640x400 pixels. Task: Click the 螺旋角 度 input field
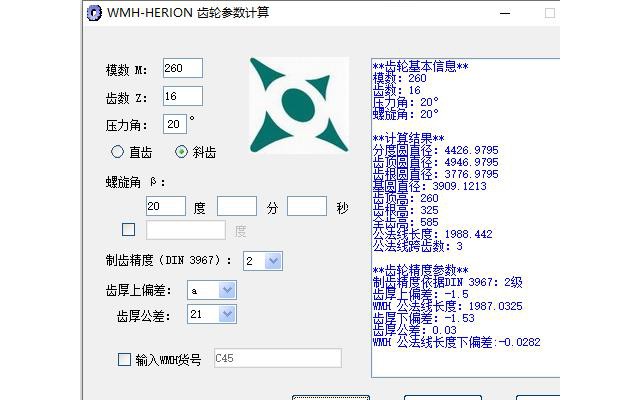166,206
